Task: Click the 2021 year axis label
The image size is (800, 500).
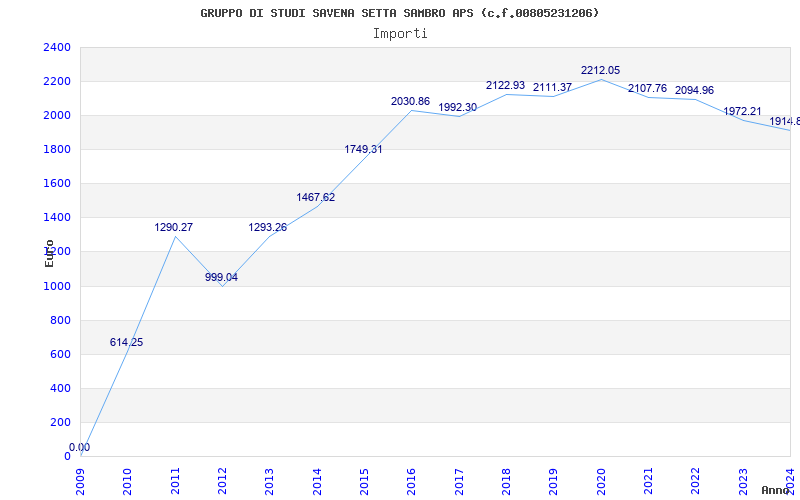Action: point(648,482)
